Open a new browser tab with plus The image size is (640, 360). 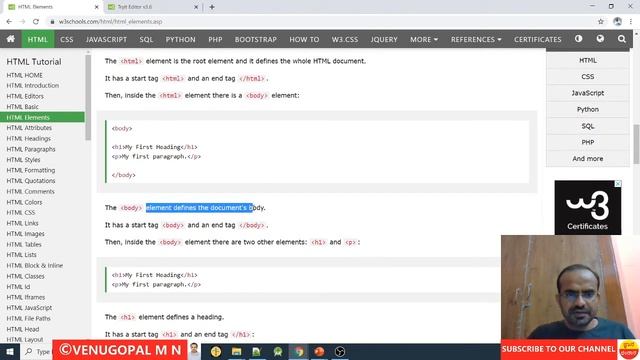click(x=212, y=7)
